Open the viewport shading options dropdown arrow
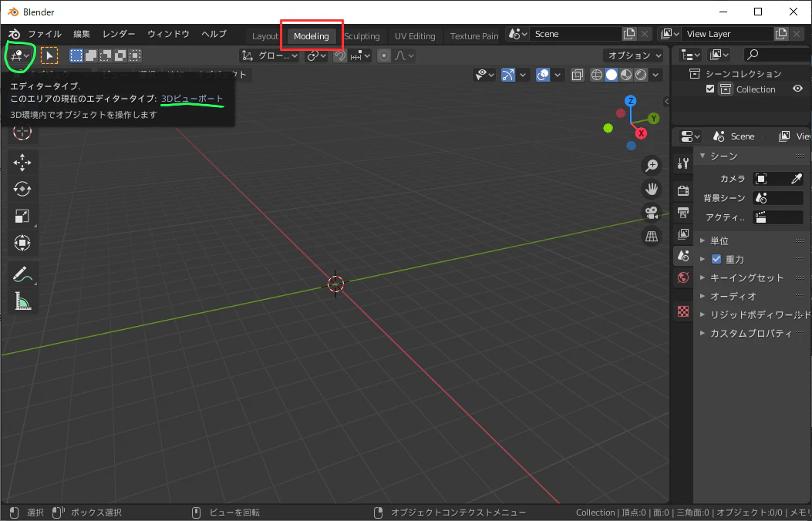 655,75
